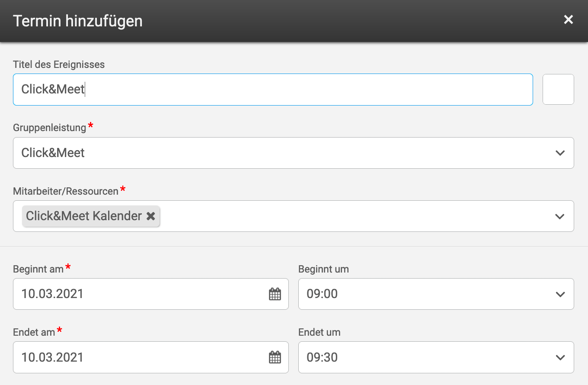
Task: Click the Titel des Ereignisses text field
Action: pyautogui.click(x=272, y=90)
